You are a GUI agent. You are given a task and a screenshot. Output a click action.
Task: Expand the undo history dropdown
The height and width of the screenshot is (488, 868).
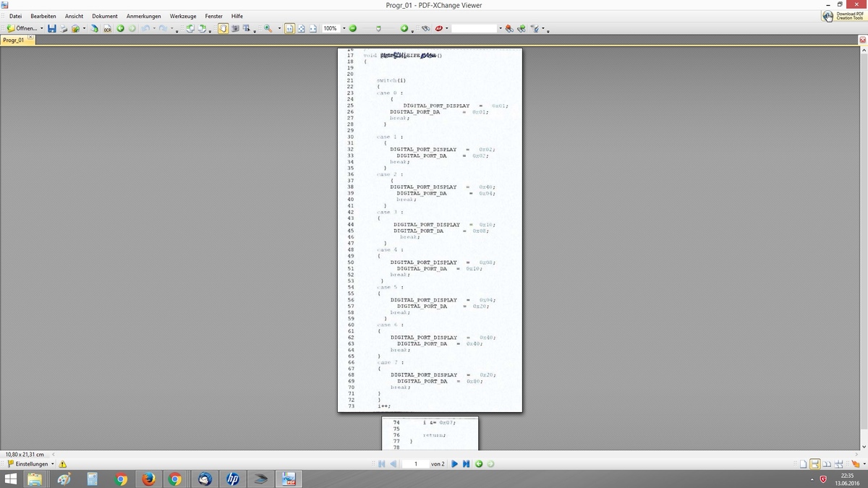[154, 28]
